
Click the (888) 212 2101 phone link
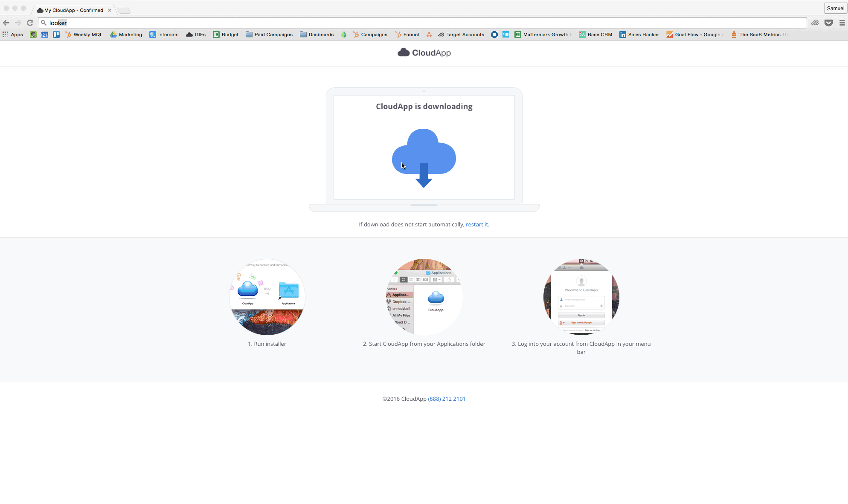[x=447, y=399]
